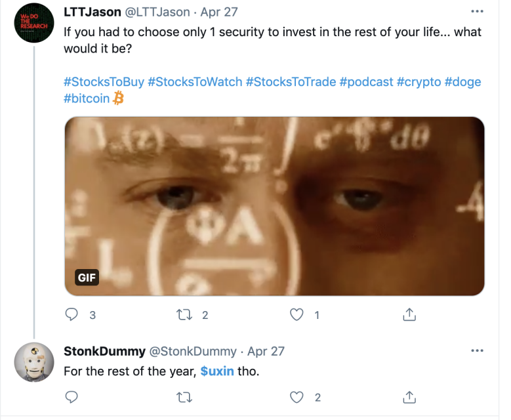Open more options for StonkDummy's reply
The height and width of the screenshot is (420, 511).
coord(477,351)
